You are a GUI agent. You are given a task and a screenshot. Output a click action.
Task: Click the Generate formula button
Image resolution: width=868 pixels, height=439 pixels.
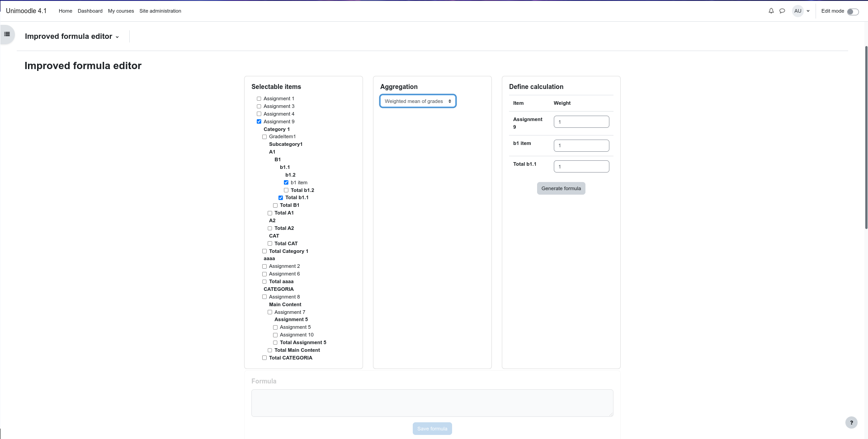tap(561, 188)
